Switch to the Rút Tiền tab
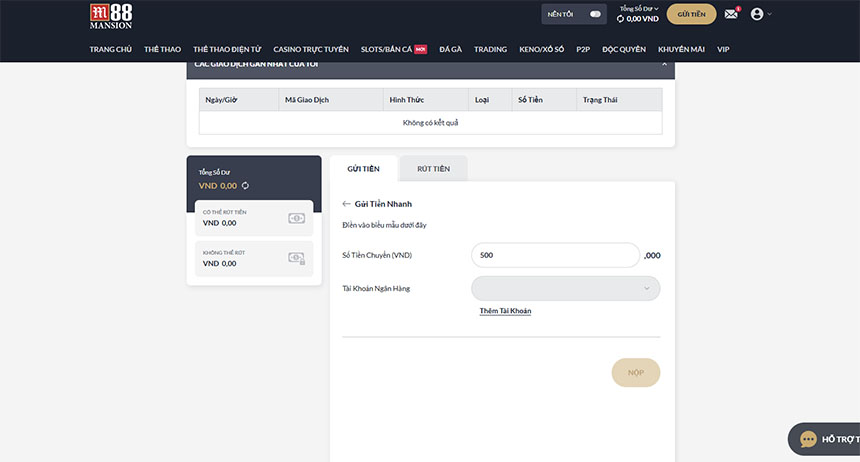The height and width of the screenshot is (462, 860). 433,168
